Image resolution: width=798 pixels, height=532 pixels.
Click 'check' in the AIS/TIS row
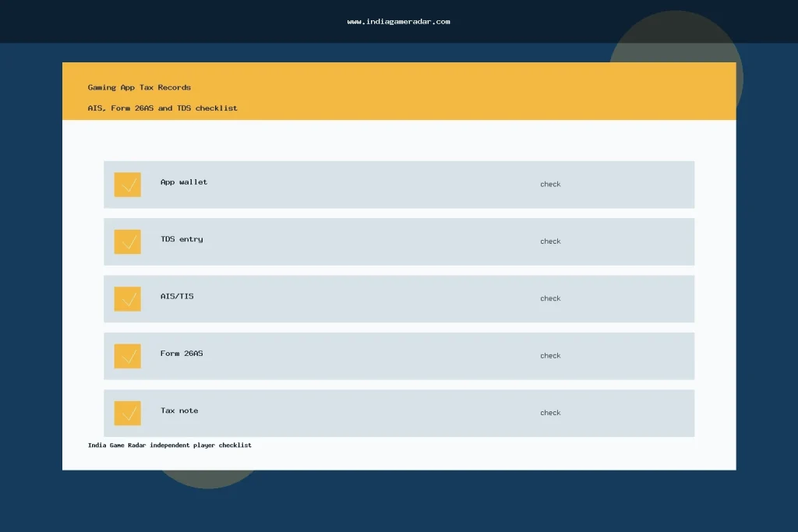click(550, 298)
